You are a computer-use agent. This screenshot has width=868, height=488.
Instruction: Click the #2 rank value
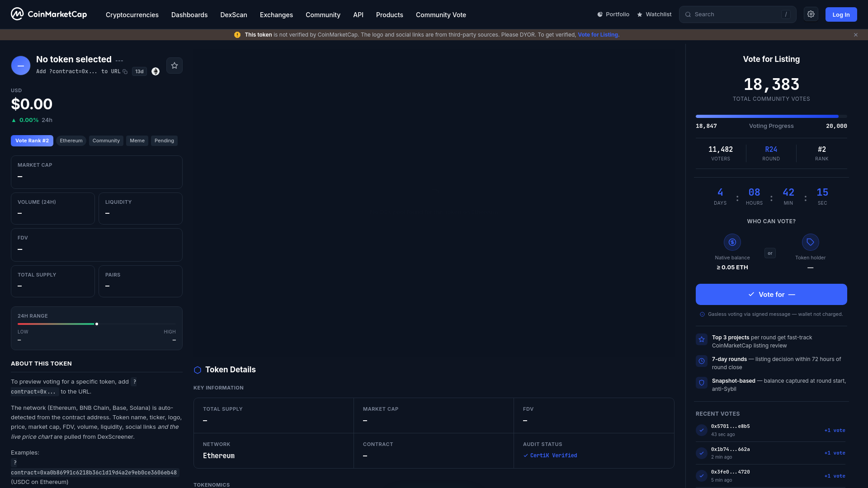[x=822, y=150]
